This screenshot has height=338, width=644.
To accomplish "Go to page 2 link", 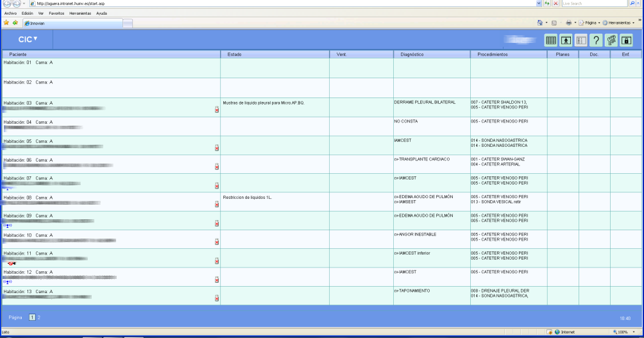I will (39, 317).
